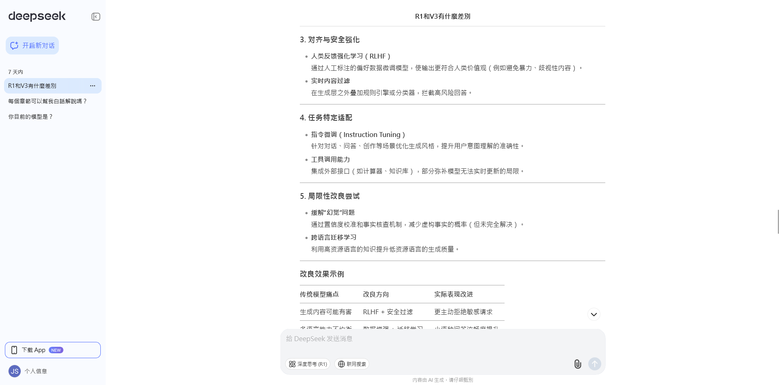
Task: Toggle 深度思考 (R1) mode
Action: pyautogui.click(x=308, y=364)
